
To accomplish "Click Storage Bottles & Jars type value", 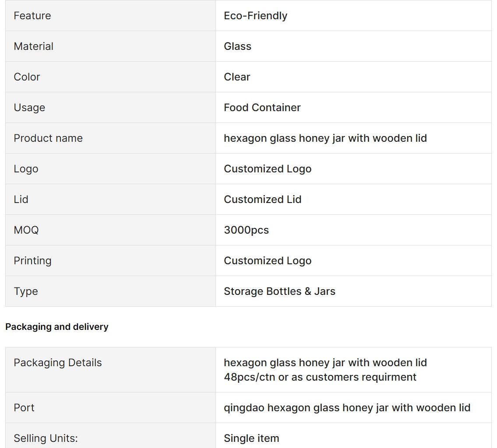I will pos(279,291).
